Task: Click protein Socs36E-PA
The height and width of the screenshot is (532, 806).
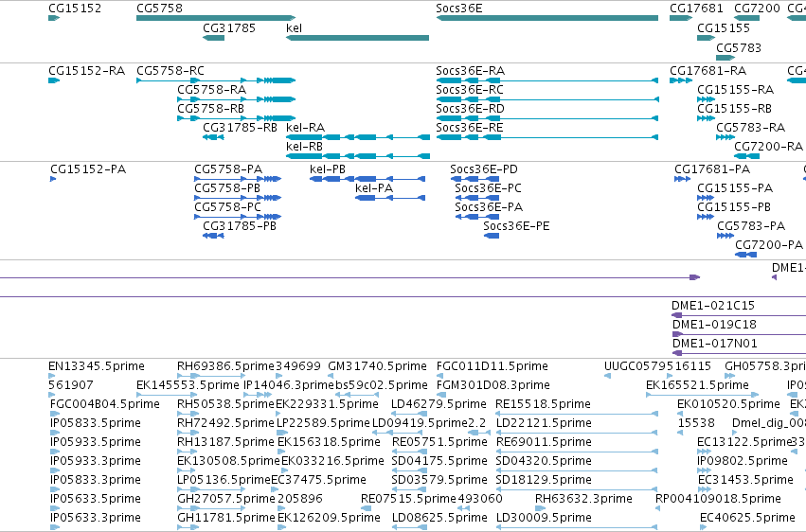Action: 477,217
